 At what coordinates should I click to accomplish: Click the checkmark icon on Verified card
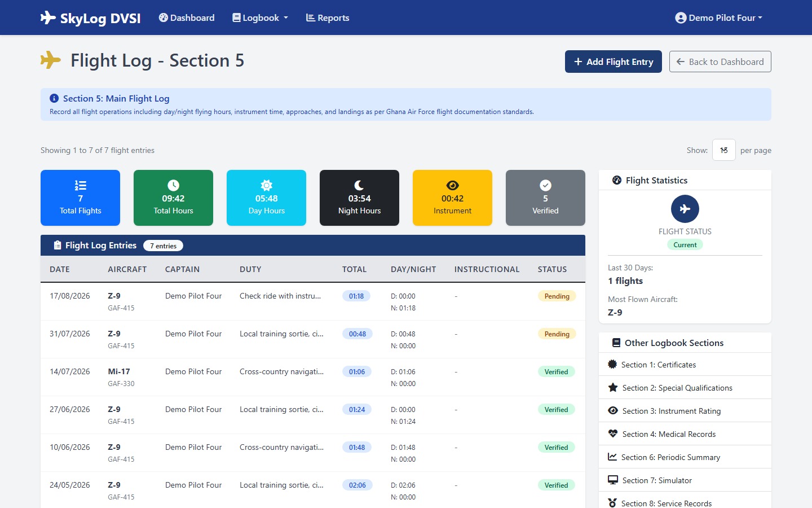(x=545, y=185)
